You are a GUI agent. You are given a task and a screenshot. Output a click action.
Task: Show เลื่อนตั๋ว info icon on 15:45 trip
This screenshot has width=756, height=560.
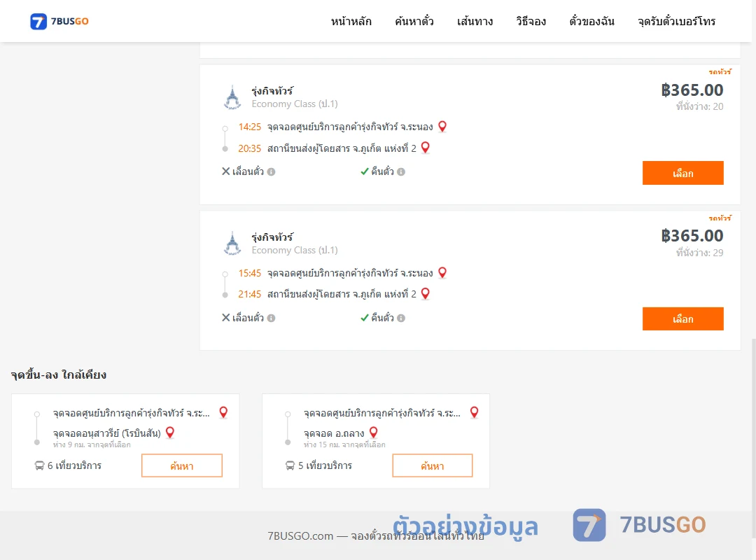(x=272, y=318)
